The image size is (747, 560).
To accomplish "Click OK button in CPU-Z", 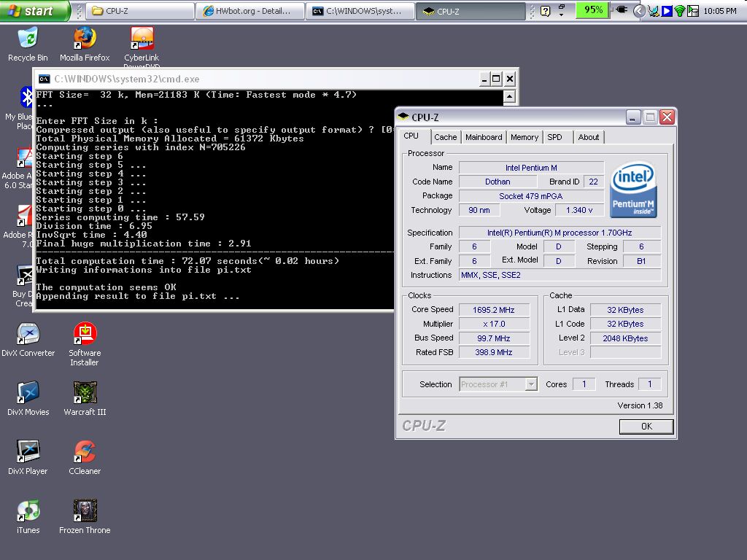I will click(x=646, y=426).
